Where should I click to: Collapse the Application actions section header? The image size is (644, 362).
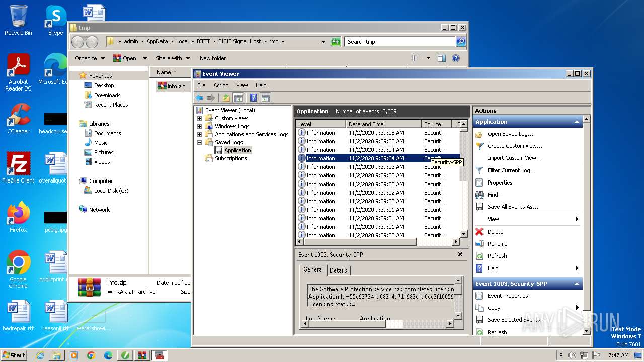click(577, 122)
